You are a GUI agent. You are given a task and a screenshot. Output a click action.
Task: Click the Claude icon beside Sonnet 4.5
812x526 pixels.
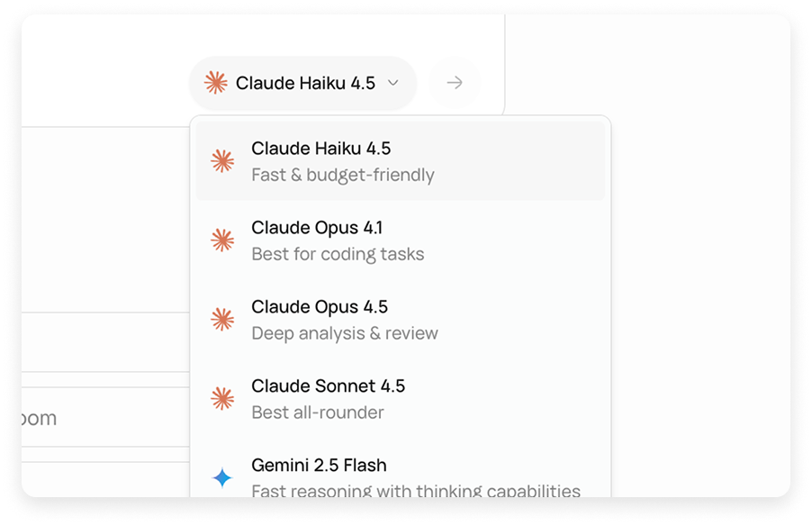(222, 397)
